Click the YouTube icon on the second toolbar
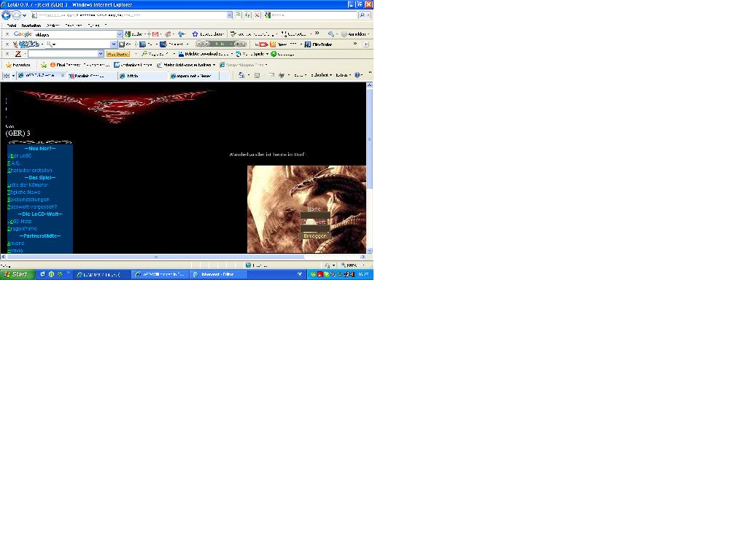This screenshot has width=747, height=560. coord(262,44)
